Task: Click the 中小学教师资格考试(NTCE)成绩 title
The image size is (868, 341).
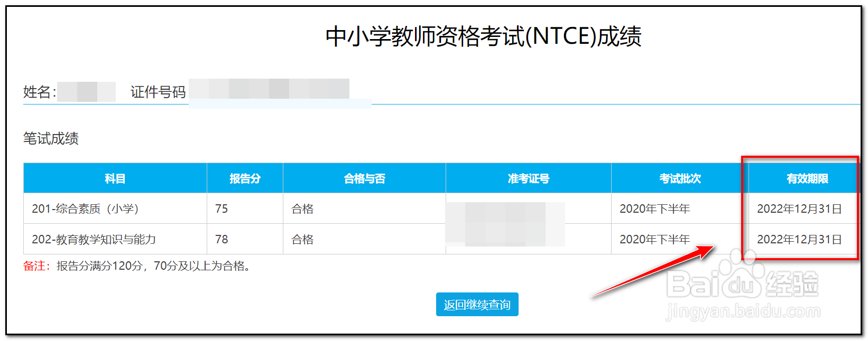Action: pyautogui.click(x=483, y=36)
